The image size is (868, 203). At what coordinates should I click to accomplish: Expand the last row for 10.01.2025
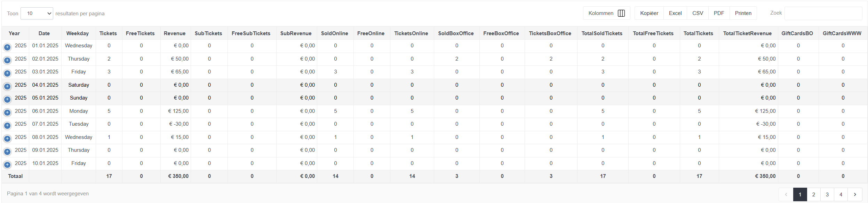[x=7, y=165]
